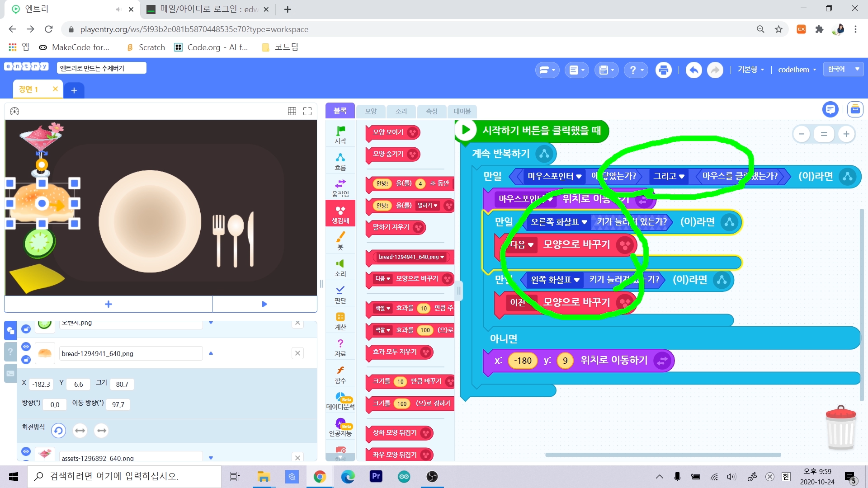Image resolution: width=868 pixels, height=488 pixels.
Task: Switch to the 모양 (shape) tab
Action: [371, 111]
